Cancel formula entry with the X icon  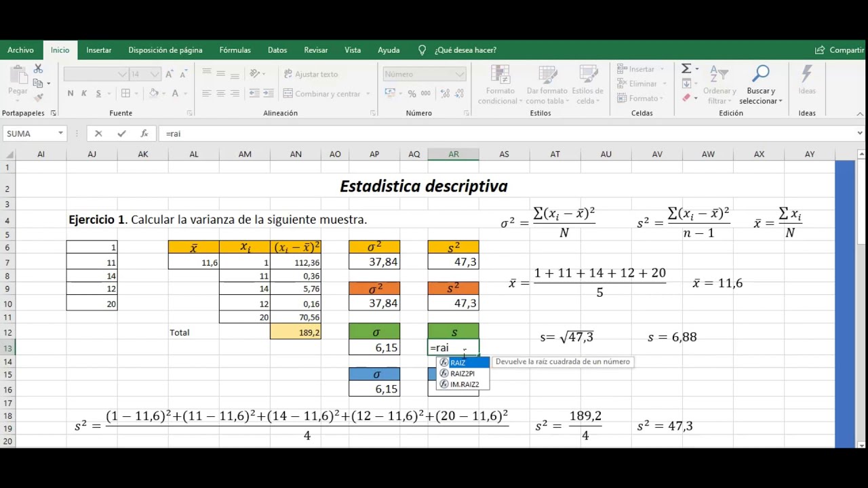click(x=98, y=134)
